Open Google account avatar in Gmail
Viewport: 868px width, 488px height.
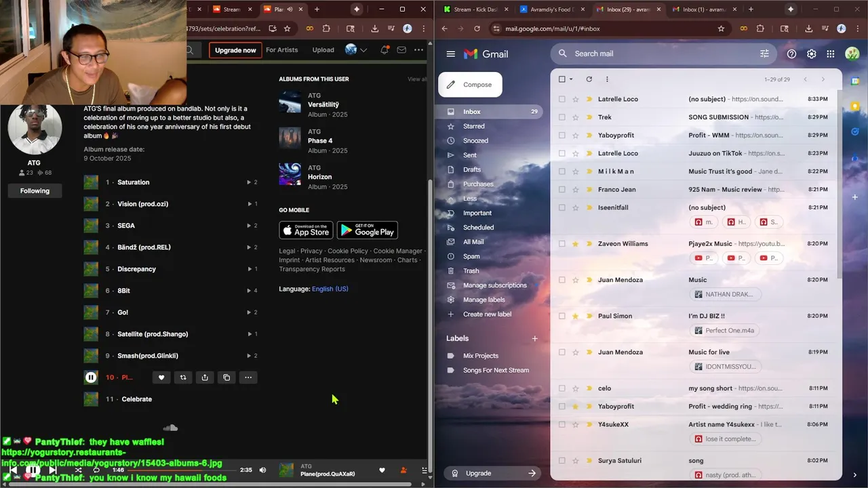click(852, 54)
